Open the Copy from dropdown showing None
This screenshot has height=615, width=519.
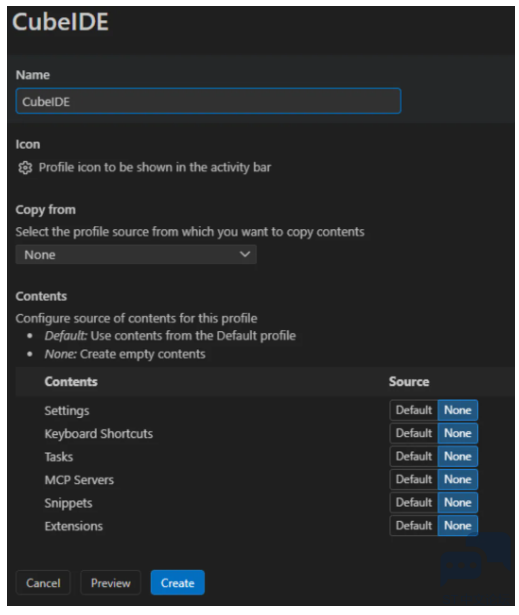[x=136, y=255]
